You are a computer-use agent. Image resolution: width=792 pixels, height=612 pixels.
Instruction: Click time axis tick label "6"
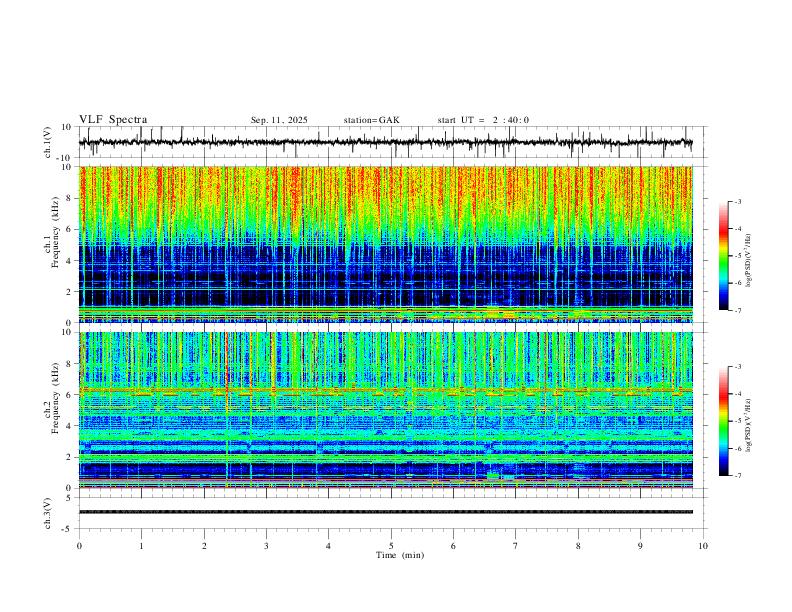453,546
